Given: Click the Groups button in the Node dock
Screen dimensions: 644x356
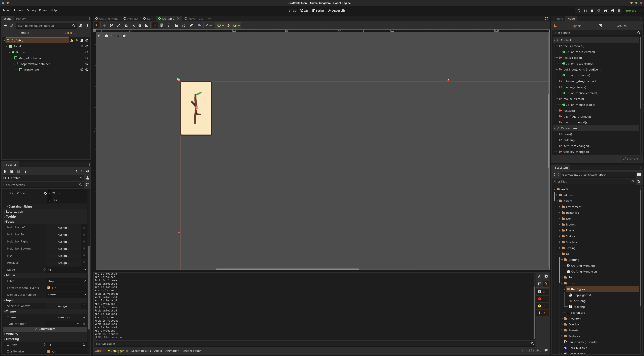Looking at the screenshot, I should point(621,26).
